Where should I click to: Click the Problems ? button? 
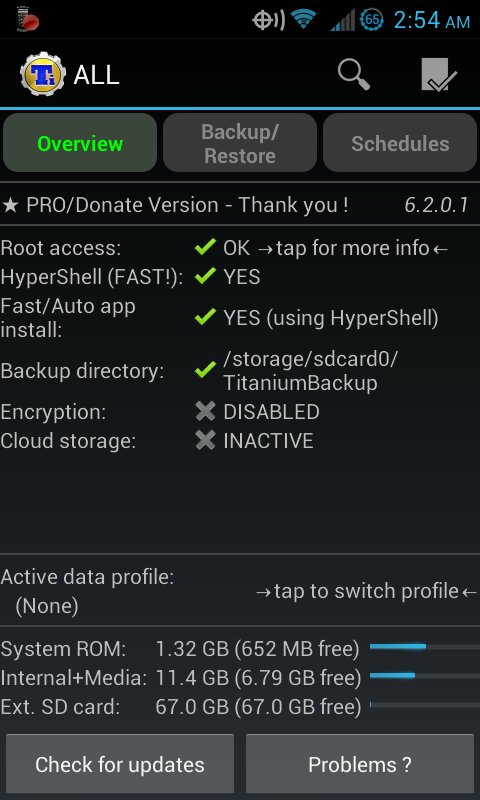[360, 764]
